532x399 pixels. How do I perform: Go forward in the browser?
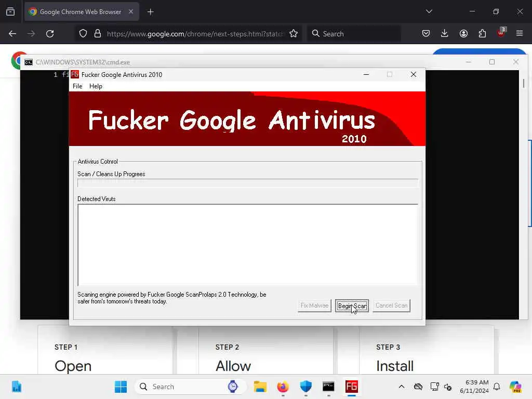click(x=31, y=34)
